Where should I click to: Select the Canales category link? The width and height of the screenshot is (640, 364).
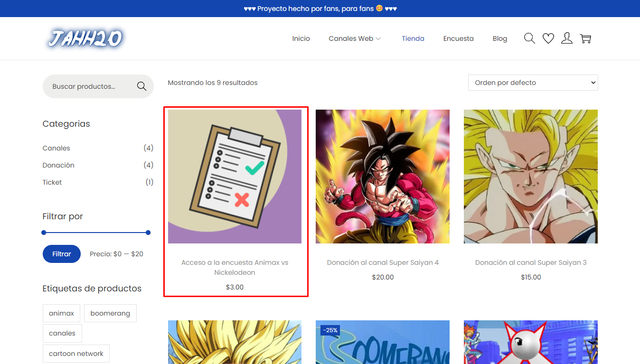click(56, 148)
